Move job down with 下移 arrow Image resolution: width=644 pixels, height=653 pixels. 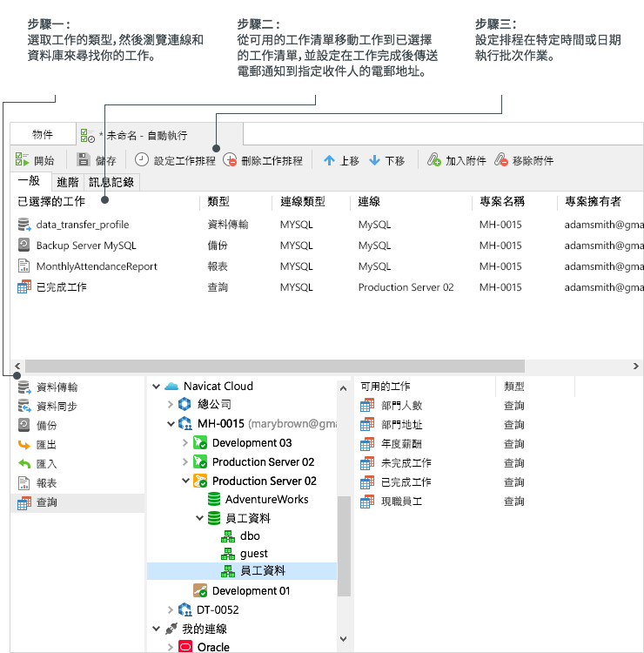(x=374, y=160)
